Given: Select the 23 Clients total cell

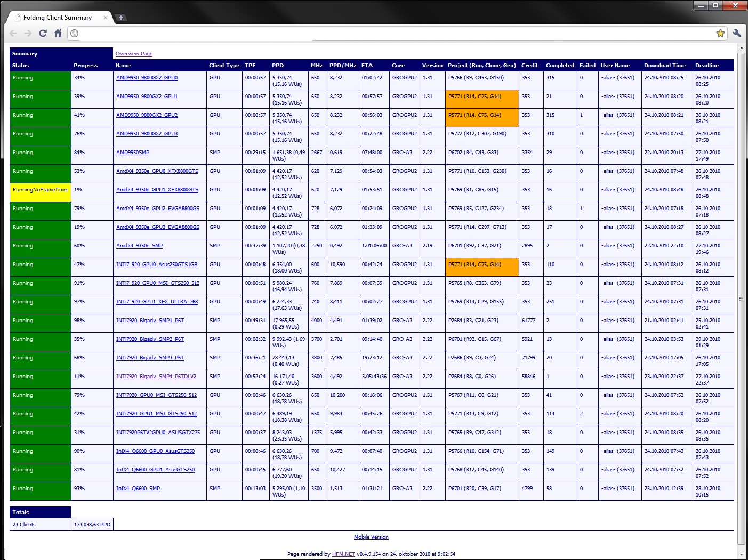Looking at the screenshot, I should [41, 525].
